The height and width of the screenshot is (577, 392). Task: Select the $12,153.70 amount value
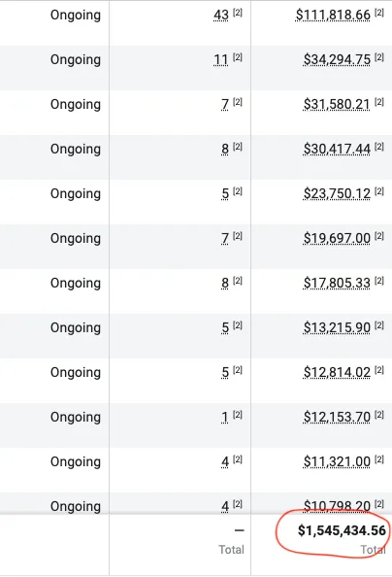337,417
